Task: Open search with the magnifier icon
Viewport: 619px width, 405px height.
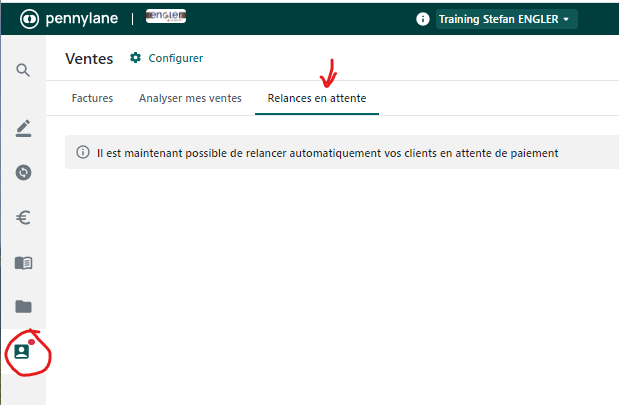Action: point(23,70)
